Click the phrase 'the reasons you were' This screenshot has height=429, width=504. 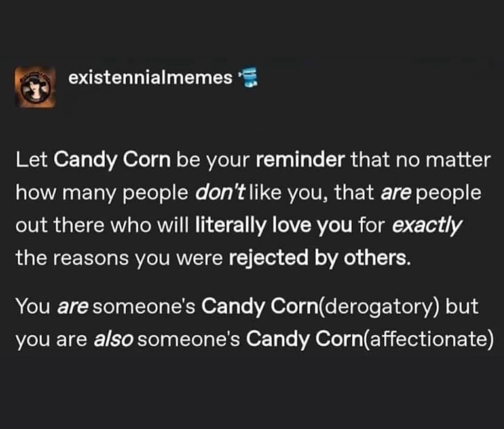pos(120,258)
